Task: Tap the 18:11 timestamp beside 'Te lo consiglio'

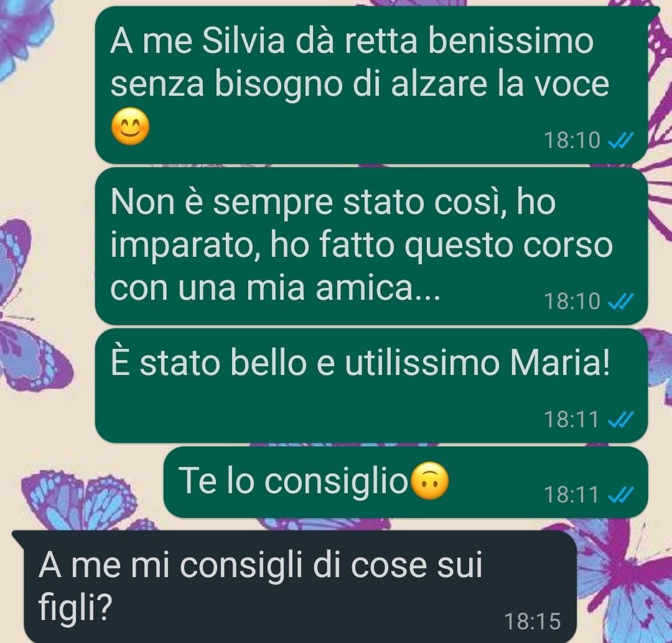Action: pos(571,495)
